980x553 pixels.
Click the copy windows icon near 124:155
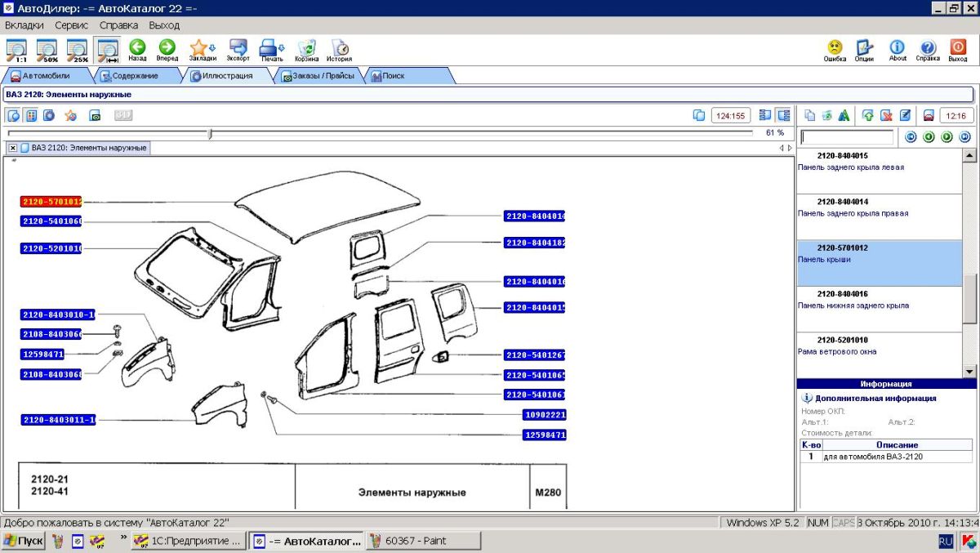[x=698, y=115]
